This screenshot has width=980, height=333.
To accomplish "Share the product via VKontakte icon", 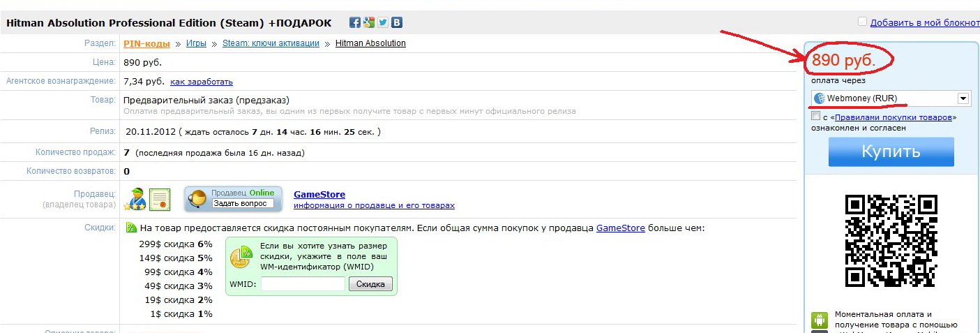I will (397, 22).
